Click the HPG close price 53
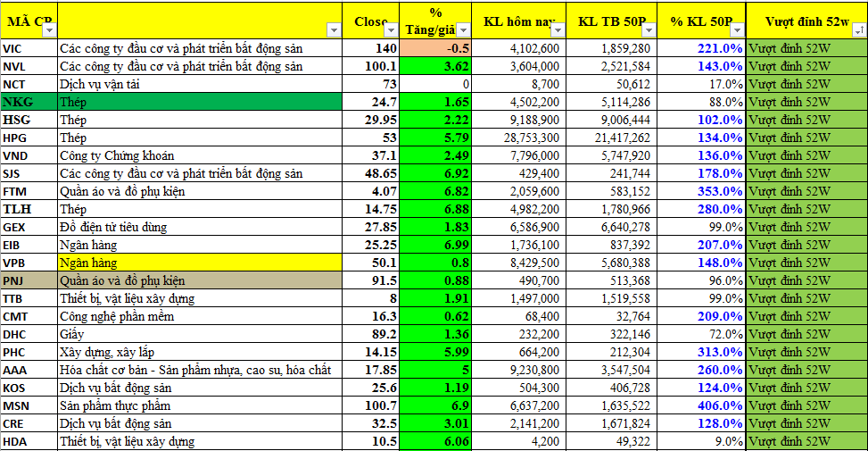 [x=373, y=138]
